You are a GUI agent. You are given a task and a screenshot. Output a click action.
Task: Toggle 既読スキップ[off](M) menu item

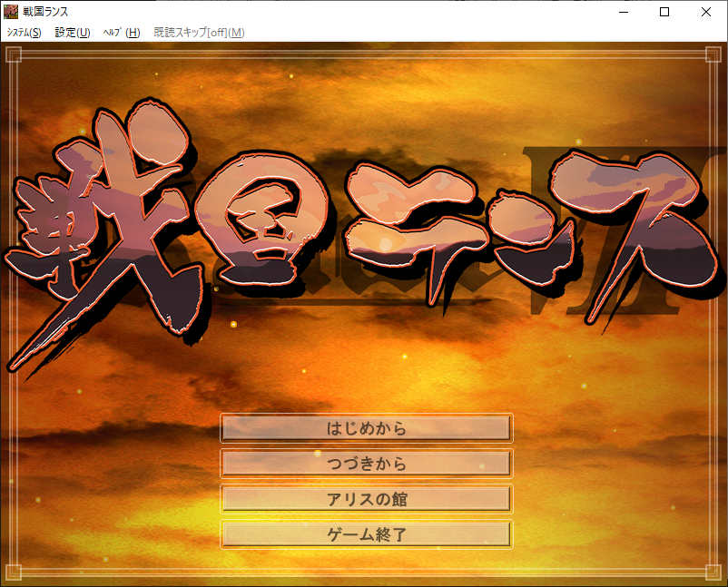tap(199, 33)
